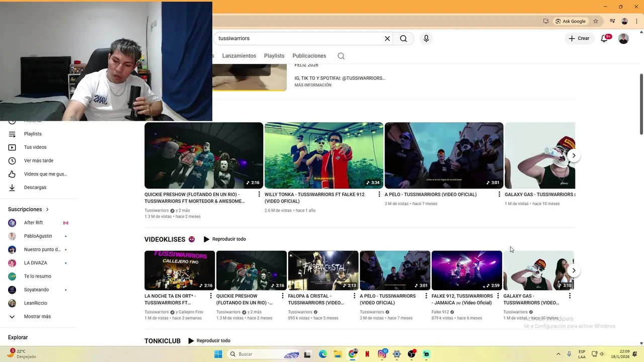Expand the channel description via MÁS INFORMACIÓN

click(313, 85)
